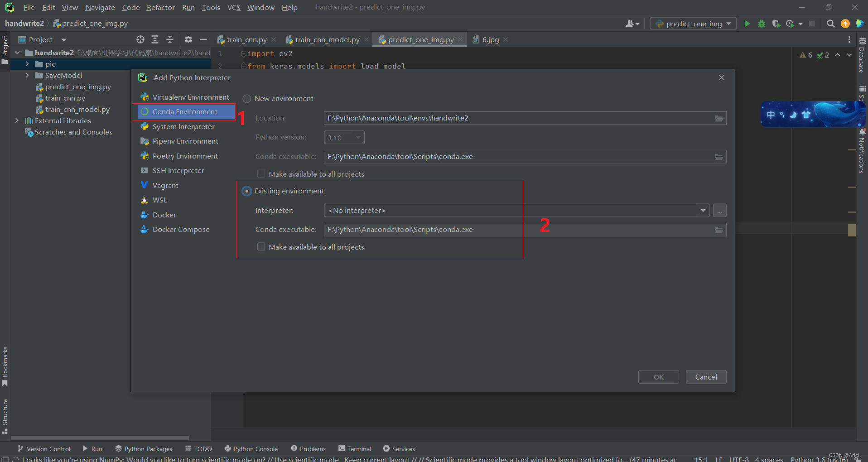Start debugging with the bug icon

coord(762,24)
